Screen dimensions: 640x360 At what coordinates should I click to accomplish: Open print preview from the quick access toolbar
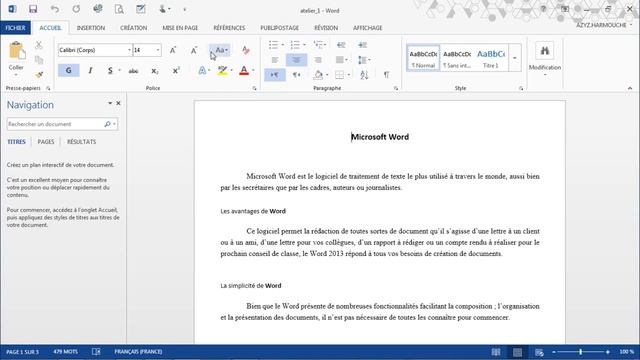119,9
